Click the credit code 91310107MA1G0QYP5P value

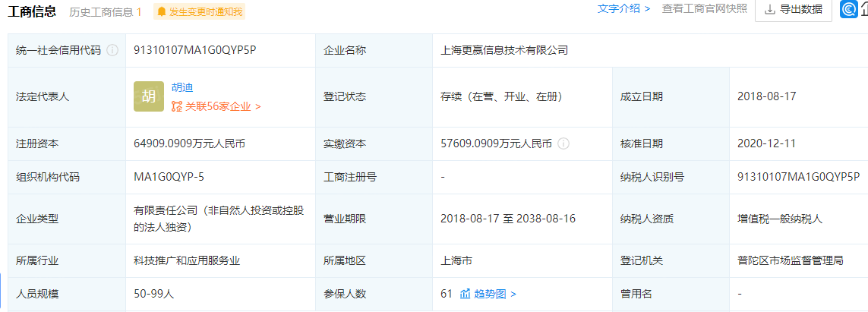194,50
